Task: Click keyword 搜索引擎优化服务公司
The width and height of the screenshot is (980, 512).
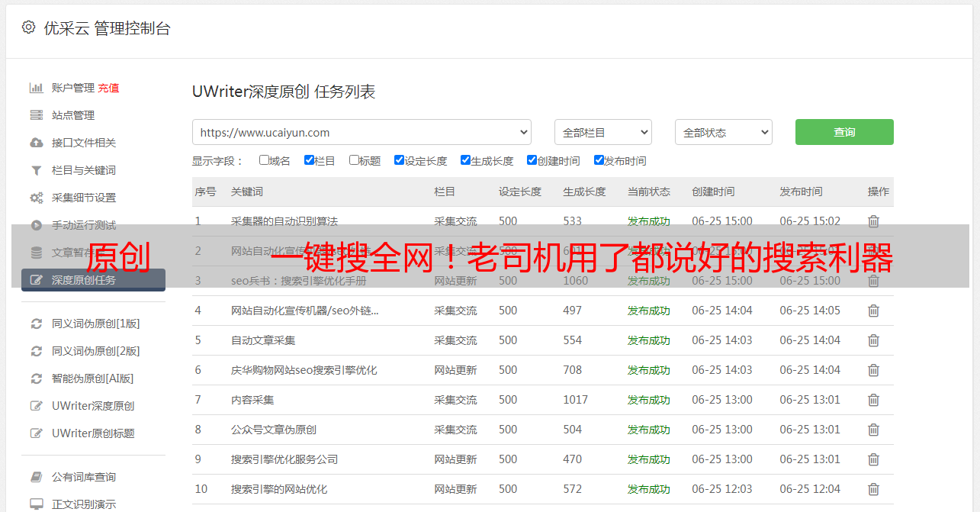Action: coord(284,459)
